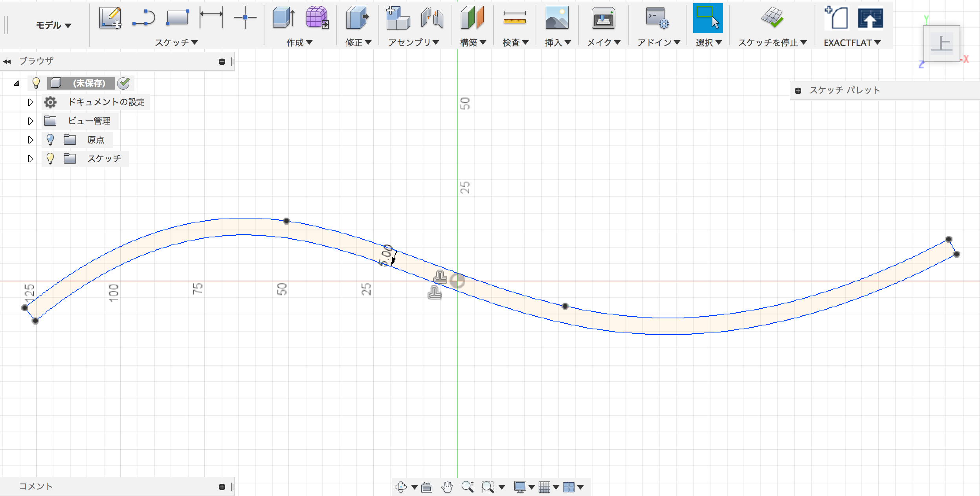Click the Measure ruler icon
Screen dimensions: 980x496
pyautogui.click(x=514, y=18)
